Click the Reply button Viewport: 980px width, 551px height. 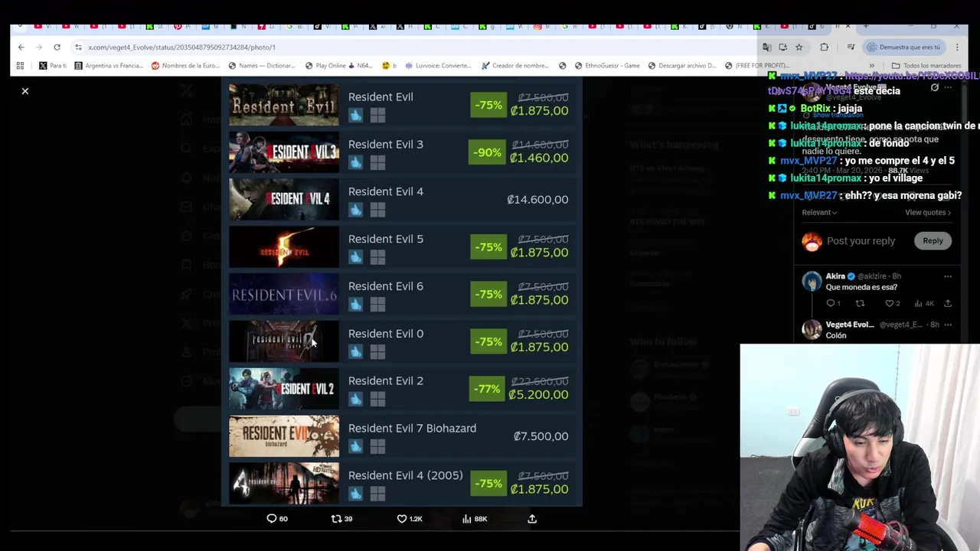(933, 241)
